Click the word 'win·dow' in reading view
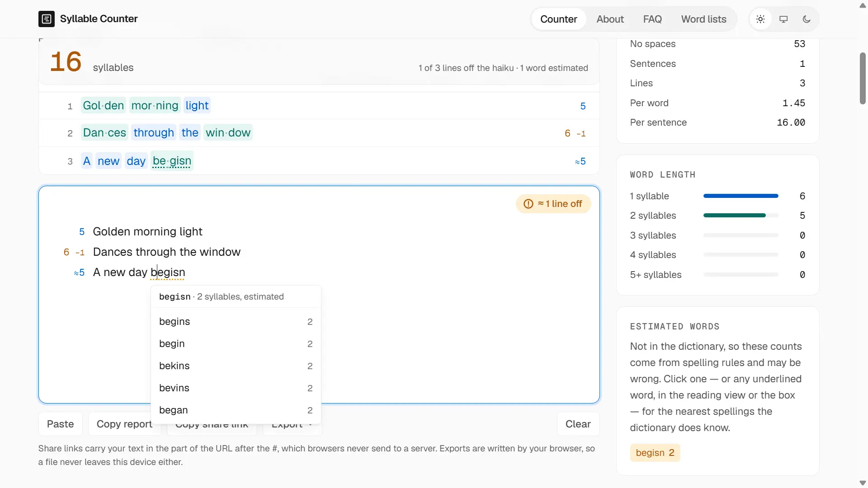The height and width of the screenshot is (488, 868). (228, 133)
